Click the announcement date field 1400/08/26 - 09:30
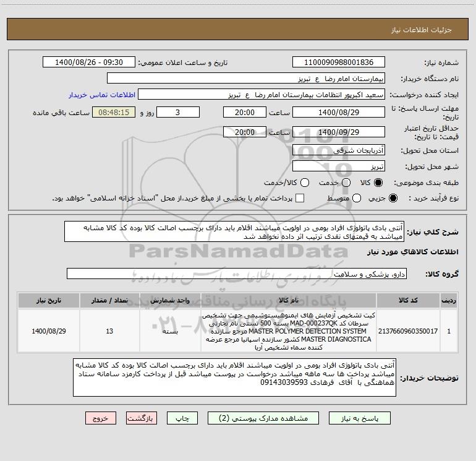 89,62
